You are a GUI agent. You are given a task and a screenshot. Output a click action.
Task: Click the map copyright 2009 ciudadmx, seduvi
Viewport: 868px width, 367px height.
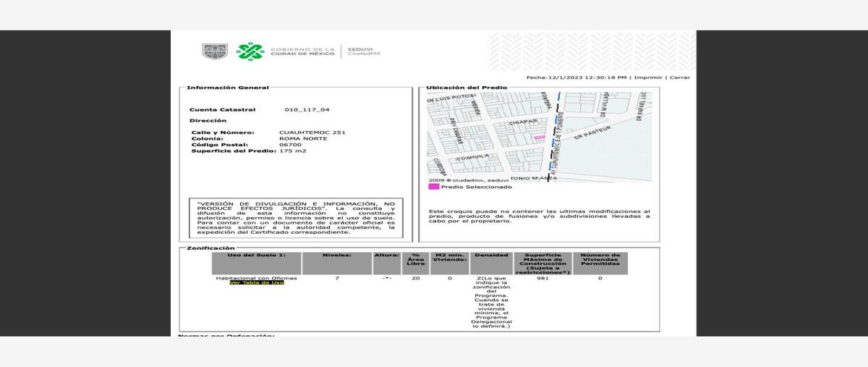tap(469, 180)
